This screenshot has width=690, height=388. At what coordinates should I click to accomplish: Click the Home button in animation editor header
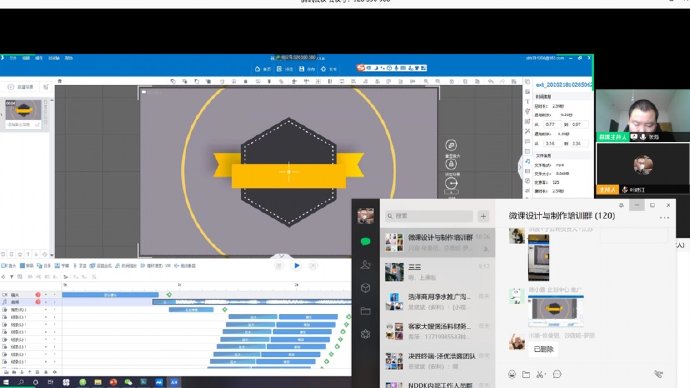point(263,69)
